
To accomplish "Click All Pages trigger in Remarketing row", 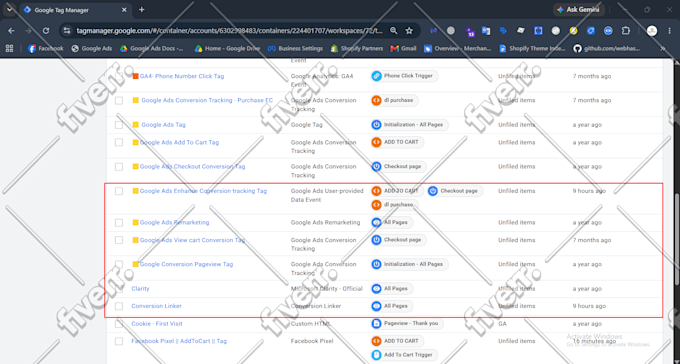I will pyautogui.click(x=391, y=223).
